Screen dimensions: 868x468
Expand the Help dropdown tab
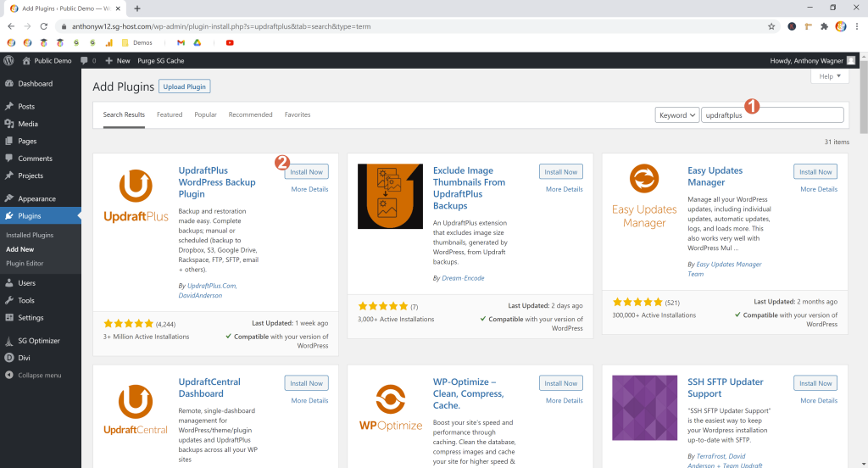830,76
